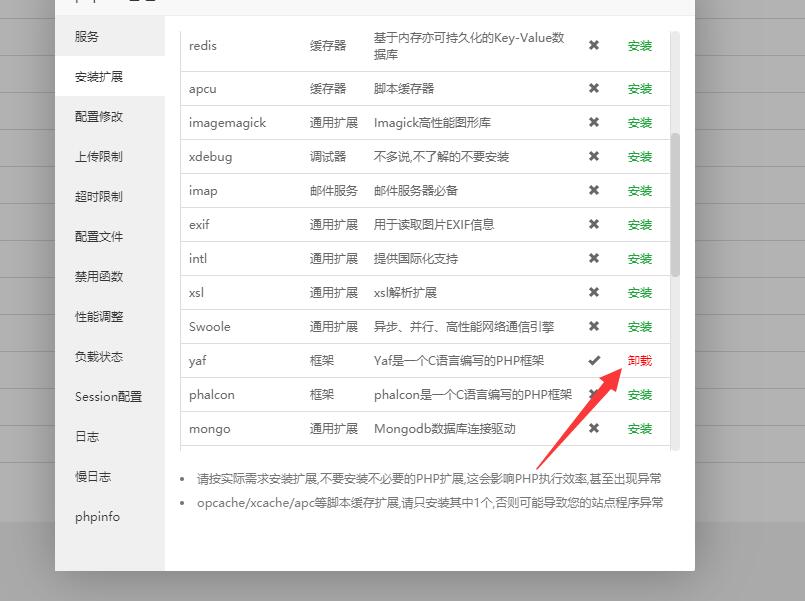Select the 禁用函数 tab
The width and height of the screenshot is (805, 601).
pos(110,277)
